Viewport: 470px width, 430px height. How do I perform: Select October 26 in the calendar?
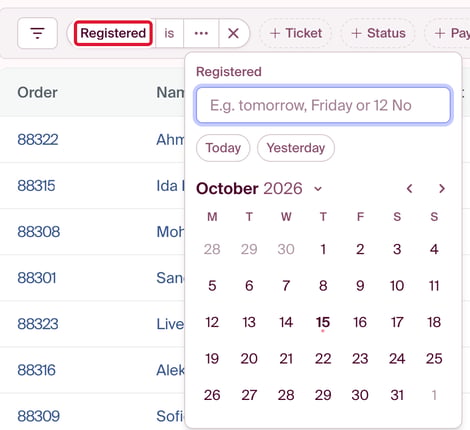click(212, 395)
